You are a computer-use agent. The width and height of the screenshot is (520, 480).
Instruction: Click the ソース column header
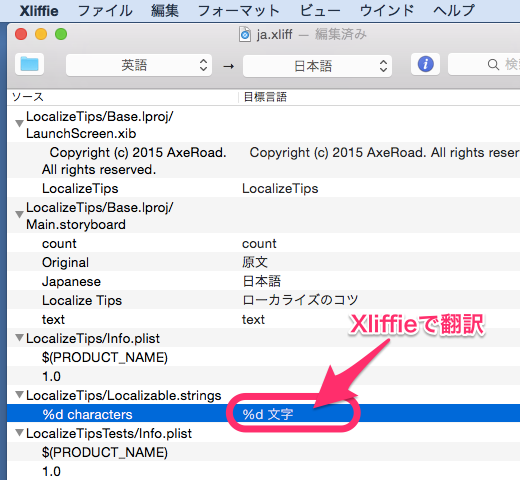[x=28, y=97]
